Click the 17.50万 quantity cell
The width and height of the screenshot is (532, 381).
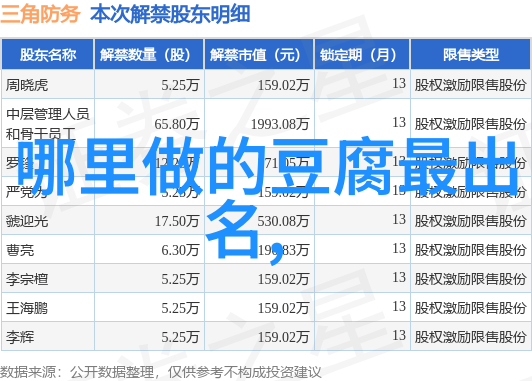177,221
